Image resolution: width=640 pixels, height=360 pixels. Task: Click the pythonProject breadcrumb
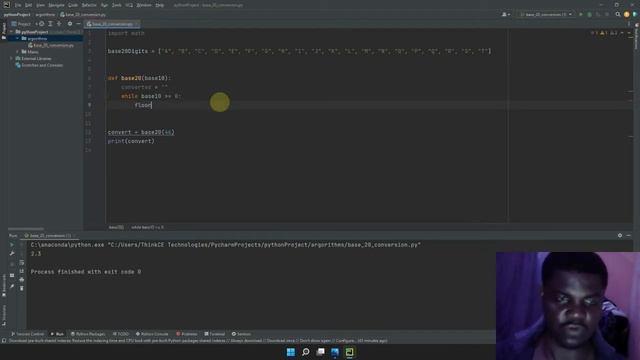pyautogui.click(x=17, y=15)
